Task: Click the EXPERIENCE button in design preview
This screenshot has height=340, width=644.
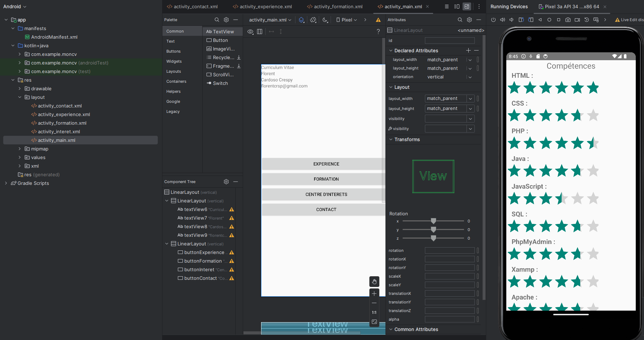Action: [x=326, y=164]
